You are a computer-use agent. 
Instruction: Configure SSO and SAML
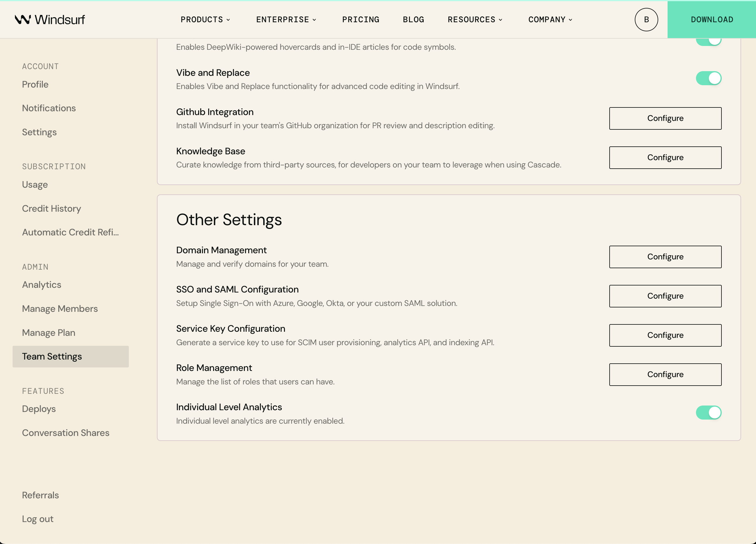pyautogui.click(x=665, y=296)
